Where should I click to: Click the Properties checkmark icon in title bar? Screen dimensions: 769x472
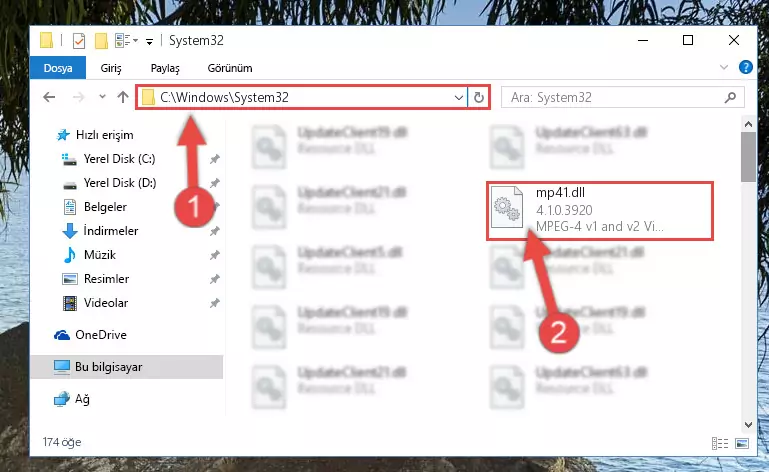tap(78, 41)
